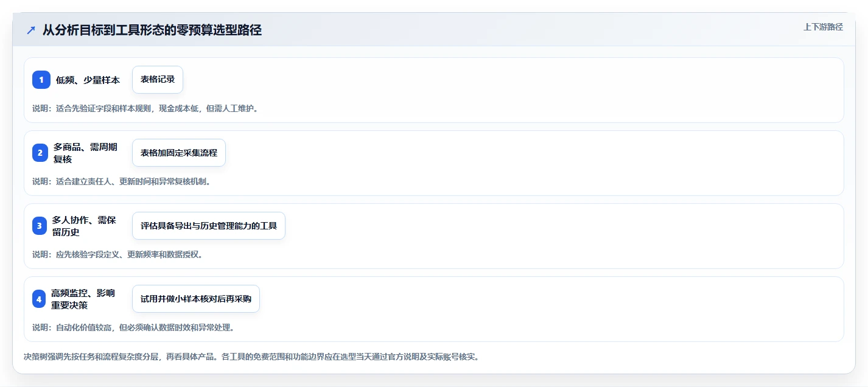Select the 表格记录 chip

click(158, 80)
